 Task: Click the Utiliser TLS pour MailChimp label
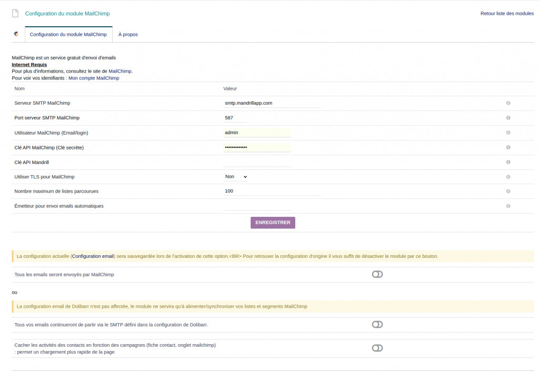(44, 177)
